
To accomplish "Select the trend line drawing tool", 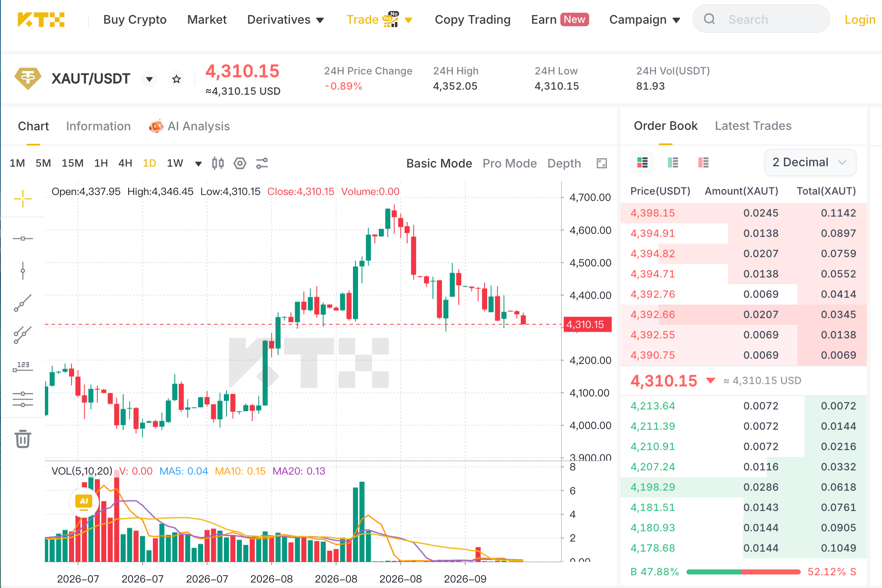I will point(23,303).
